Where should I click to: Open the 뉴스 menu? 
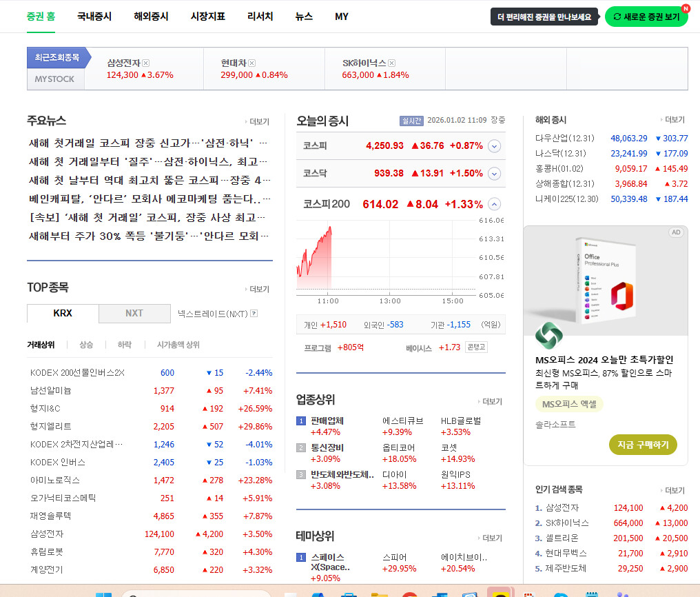pos(304,17)
